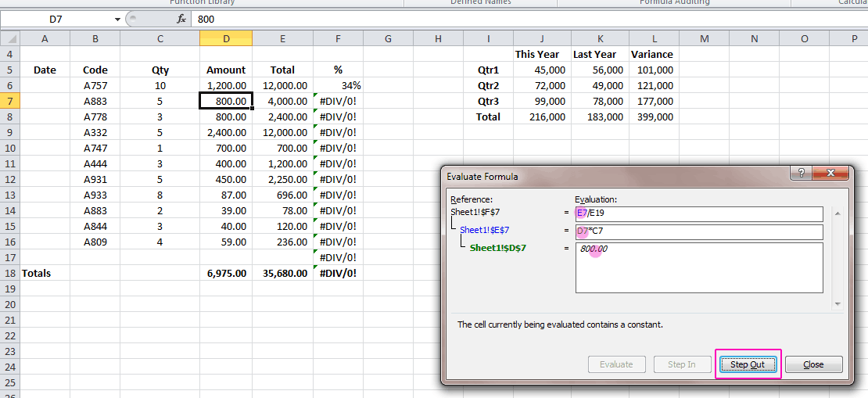Select column D header
Viewport: 868px width, 398px height.
(x=226, y=38)
